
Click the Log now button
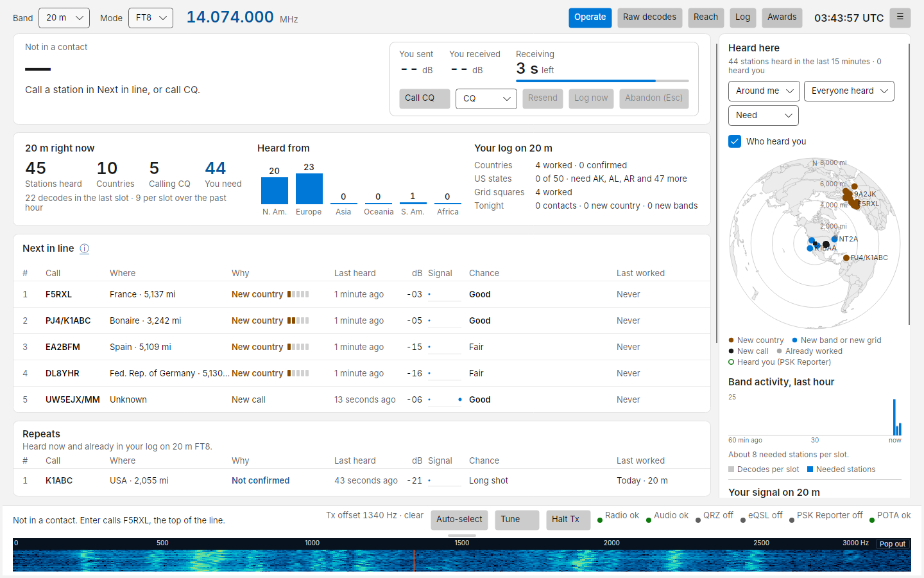click(x=591, y=98)
